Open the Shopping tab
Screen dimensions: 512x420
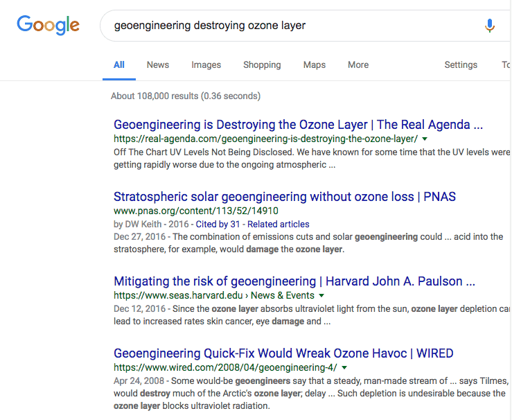tap(262, 64)
